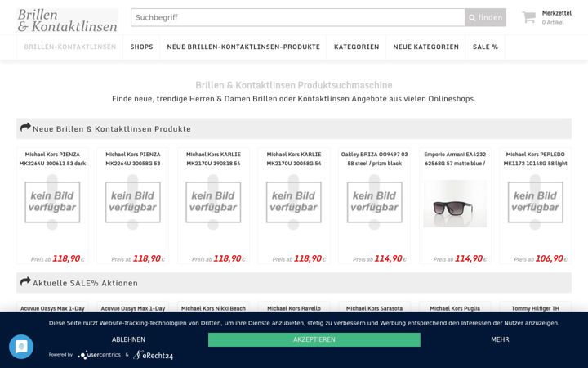588x368 pixels.
Task: Focus the Suchbegriff search field
Action: coord(298,17)
